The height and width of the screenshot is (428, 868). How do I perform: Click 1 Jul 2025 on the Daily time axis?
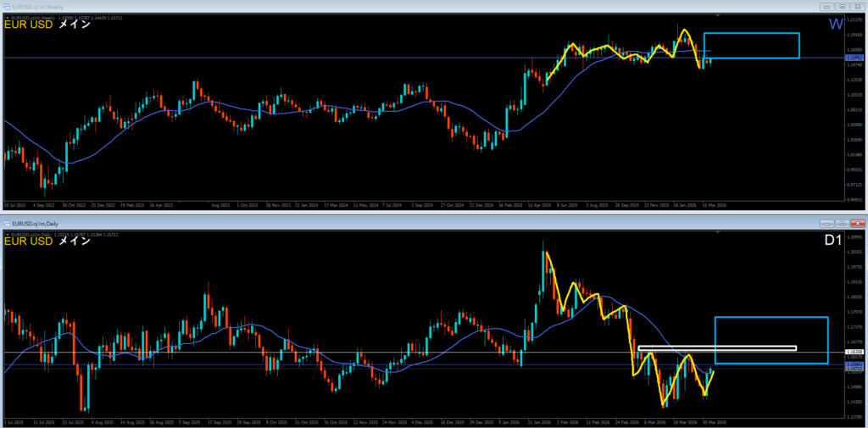[14, 422]
